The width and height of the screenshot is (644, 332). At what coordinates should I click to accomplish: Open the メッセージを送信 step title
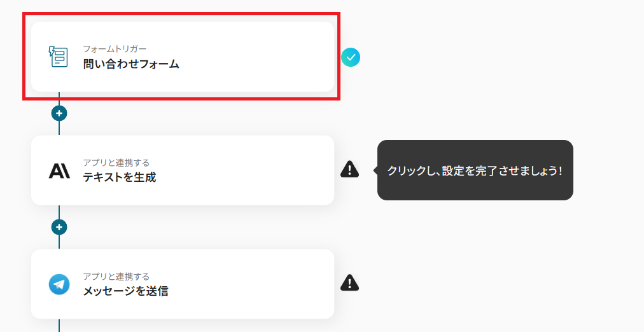pyautogui.click(x=125, y=291)
